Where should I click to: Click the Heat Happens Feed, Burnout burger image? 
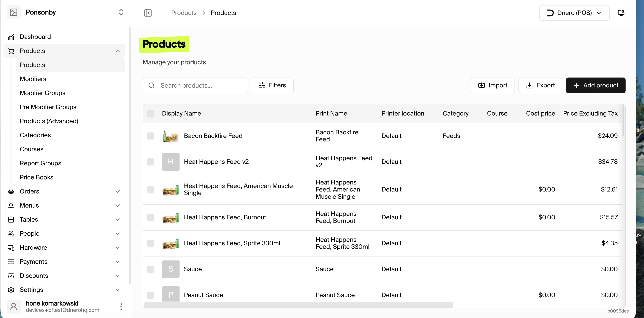pyautogui.click(x=171, y=217)
